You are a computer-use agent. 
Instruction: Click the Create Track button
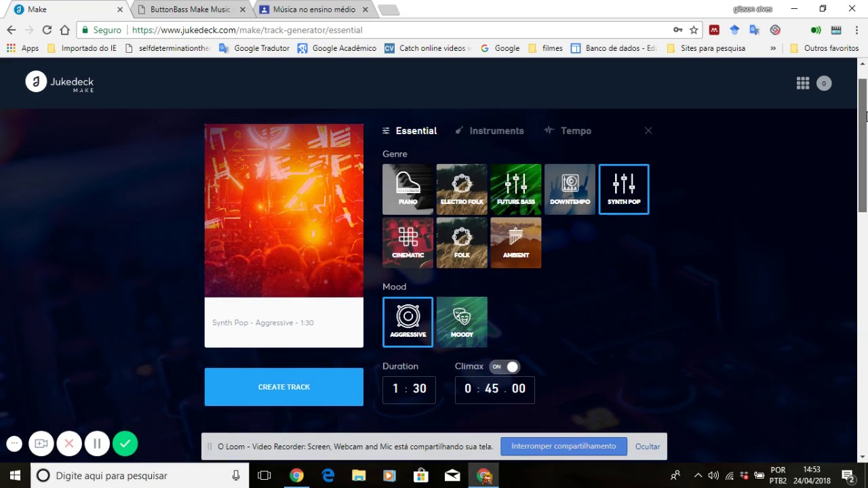click(x=284, y=387)
